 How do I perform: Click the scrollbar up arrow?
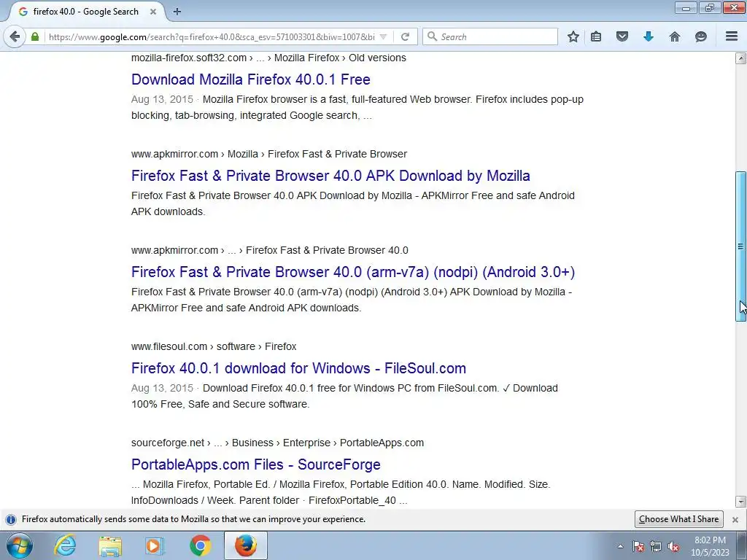point(741,58)
